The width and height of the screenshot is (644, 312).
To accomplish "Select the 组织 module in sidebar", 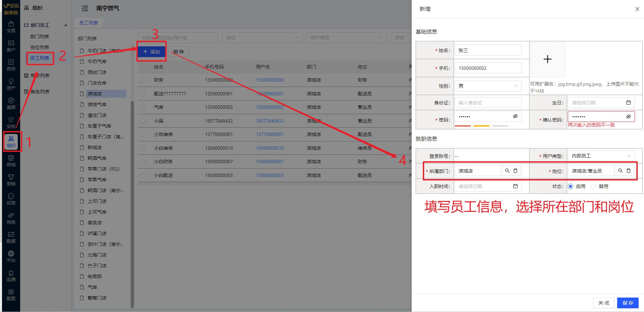I will coord(11,142).
